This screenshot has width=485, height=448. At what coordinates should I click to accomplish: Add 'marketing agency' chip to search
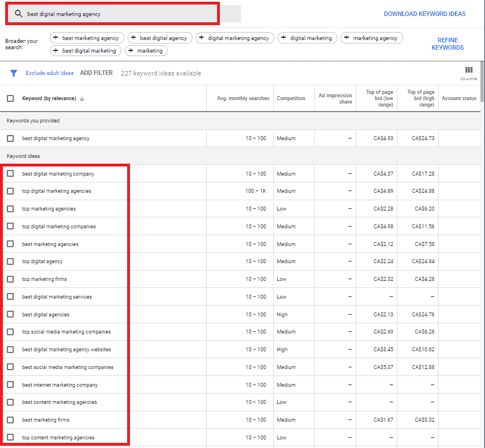tap(372, 38)
